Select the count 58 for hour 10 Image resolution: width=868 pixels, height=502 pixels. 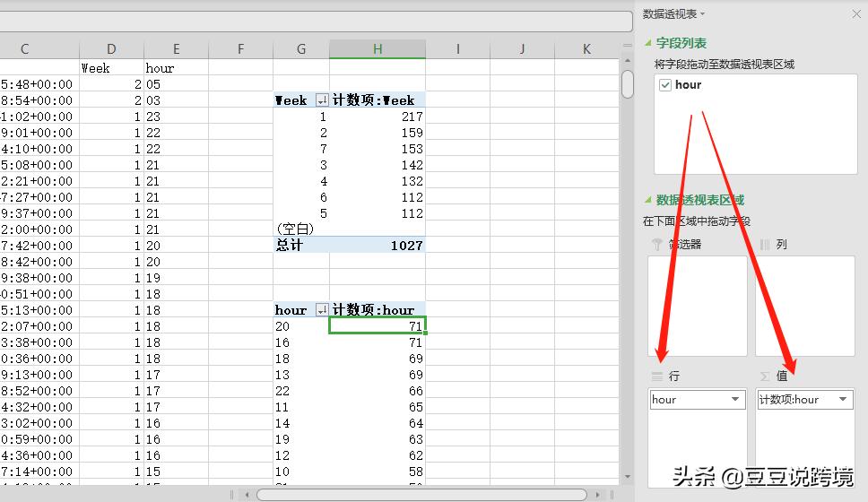coord(378,471)
